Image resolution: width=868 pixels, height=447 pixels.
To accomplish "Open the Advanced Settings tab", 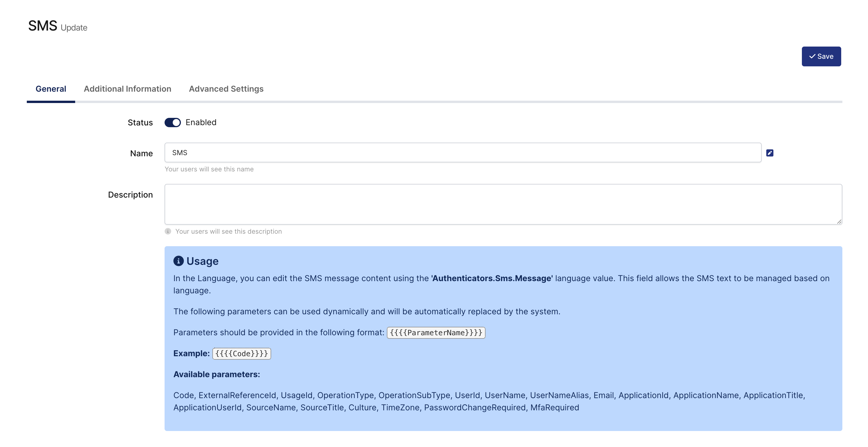I will pyautogui.click(x=226, y=89).
